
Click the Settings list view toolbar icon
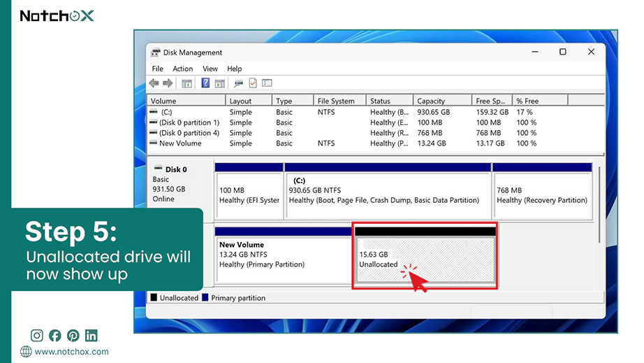(267, 83)
